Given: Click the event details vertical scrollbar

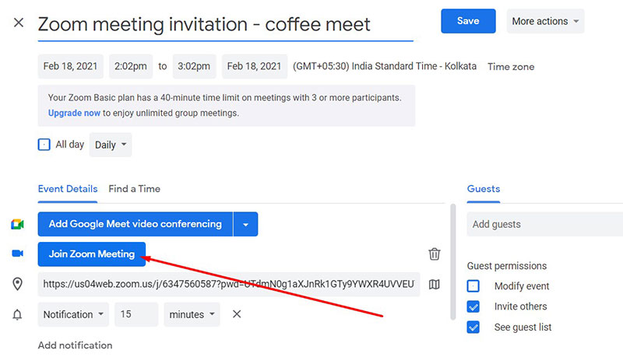Looking at the screenshot, I should click(453, 262).
